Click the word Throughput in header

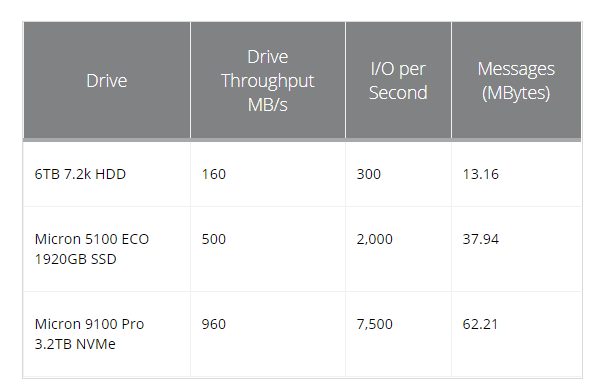268,81
